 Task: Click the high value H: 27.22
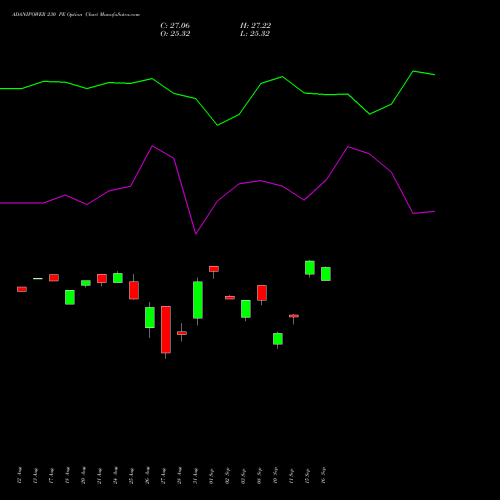[x=255, y=26]
